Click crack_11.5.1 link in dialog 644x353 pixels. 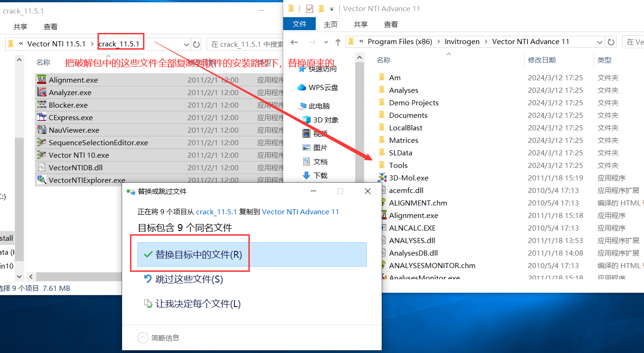coord(217,212)
